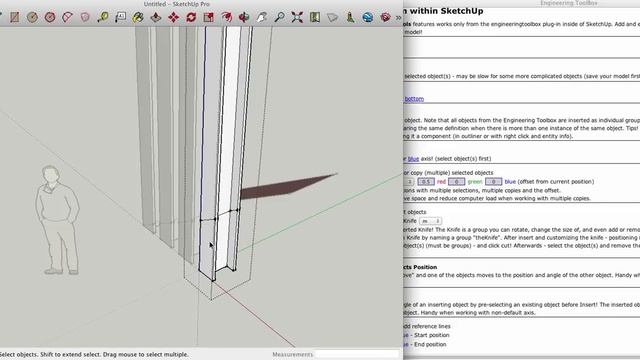Click the book-shaped toolbar icon
Image resolution: width=640 pixels, height=360 pixels.
[315, 17]
